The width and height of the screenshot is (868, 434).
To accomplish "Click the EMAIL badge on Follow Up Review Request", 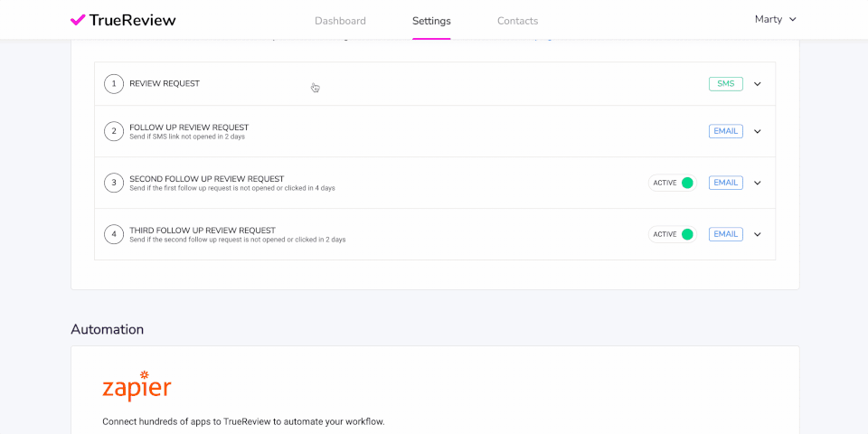I will [x=725, y=131].
